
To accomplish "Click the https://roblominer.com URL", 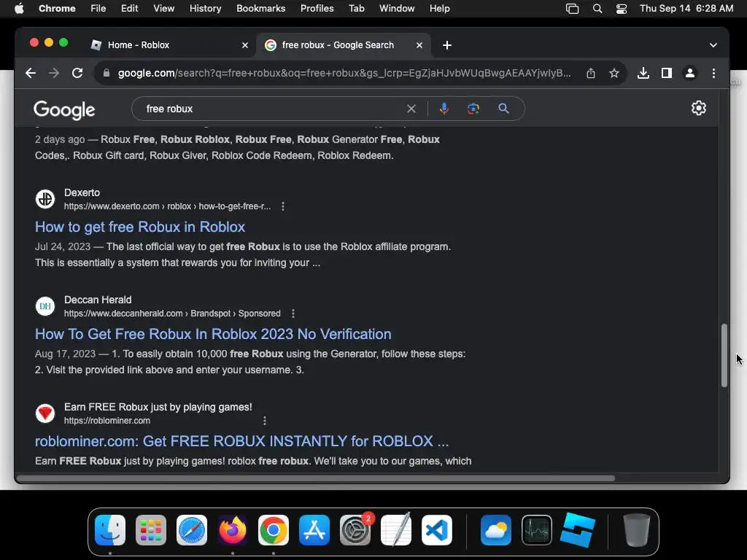I will coord(107,421).
